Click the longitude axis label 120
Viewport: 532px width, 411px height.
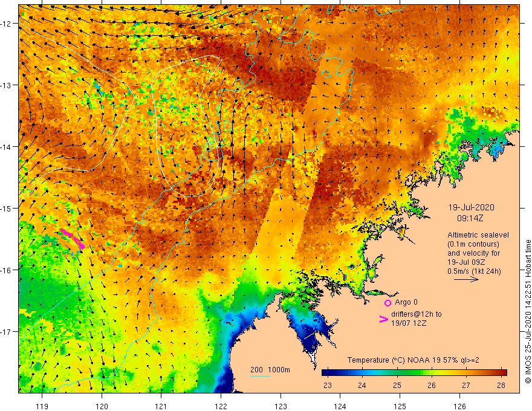pyautogui.click(x=102, y=406)
